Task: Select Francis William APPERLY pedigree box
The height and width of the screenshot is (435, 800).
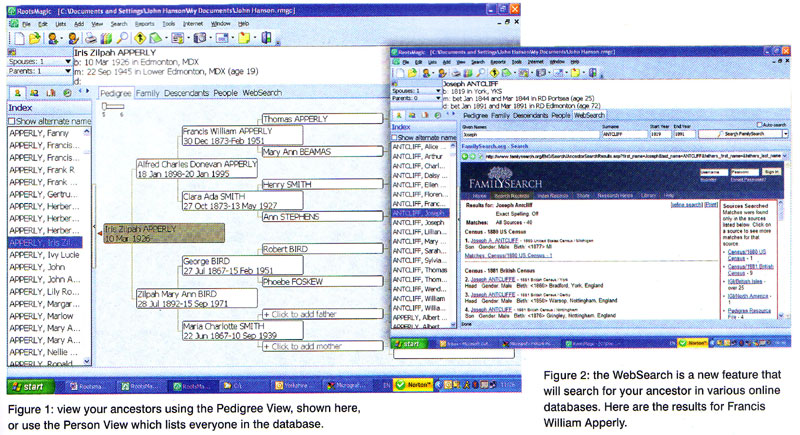Action: tap(242, 136)
